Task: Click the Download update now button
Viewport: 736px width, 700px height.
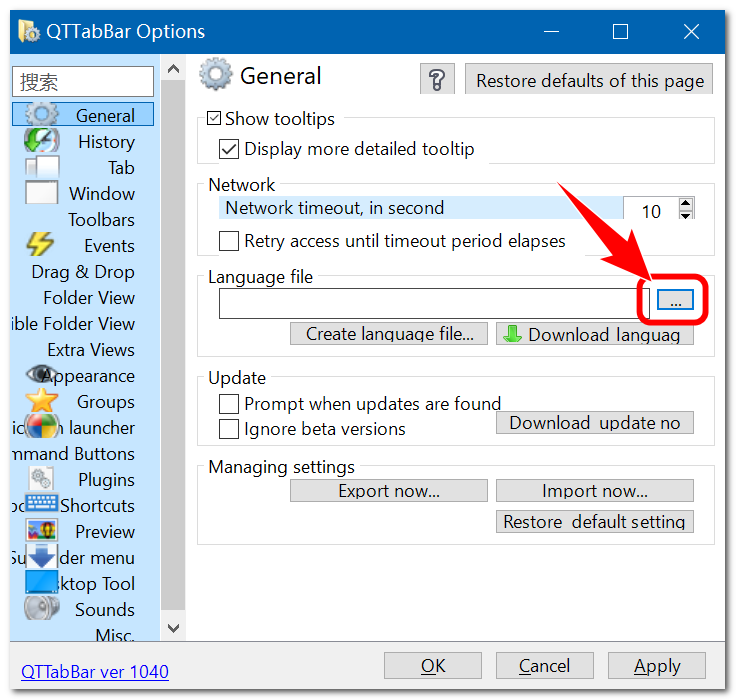Action: coord(595,423)
